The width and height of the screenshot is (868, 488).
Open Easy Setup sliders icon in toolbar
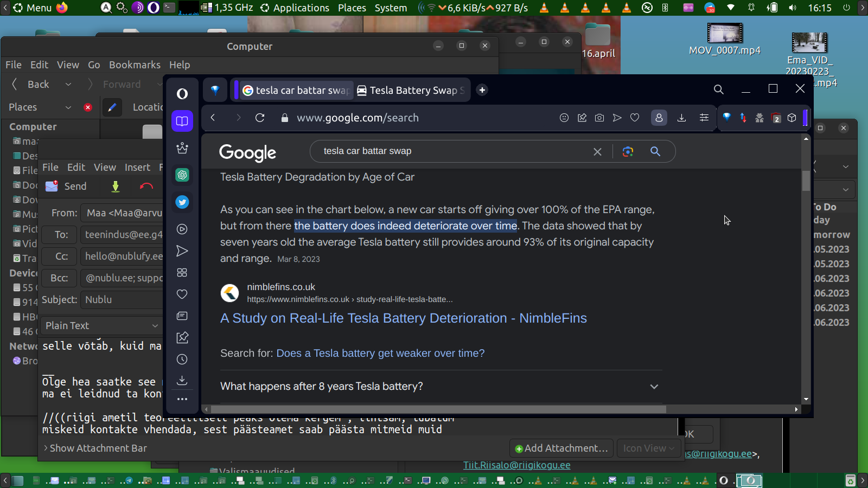[704, 118]
